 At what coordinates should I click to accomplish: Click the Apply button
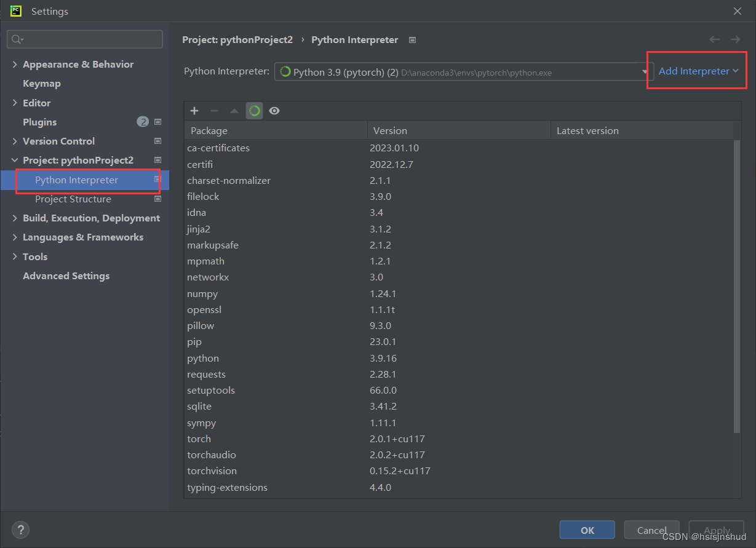[x=717, y=530]
